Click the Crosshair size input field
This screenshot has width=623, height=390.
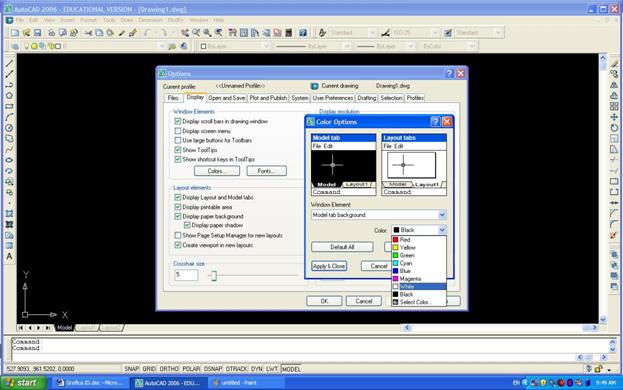[x=186, y=275]
